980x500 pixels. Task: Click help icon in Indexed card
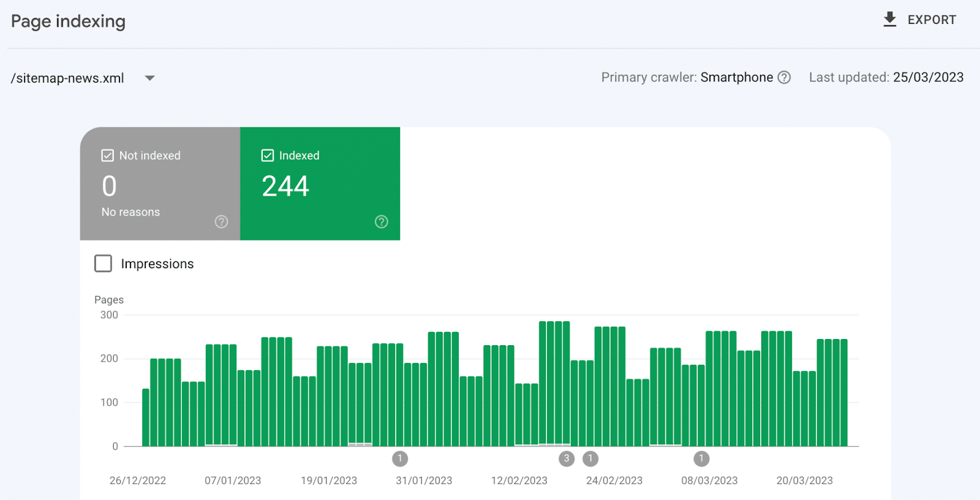(x=381, y=222)
